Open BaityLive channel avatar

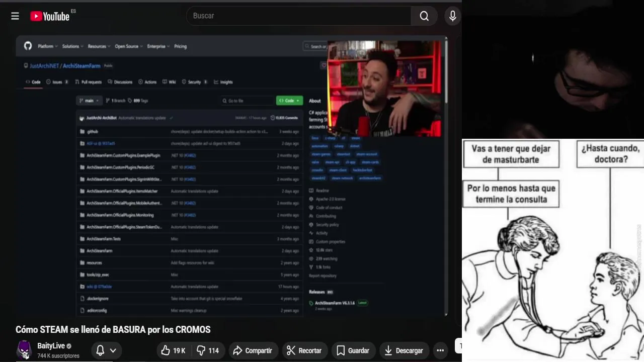click(x=24, y=350)
